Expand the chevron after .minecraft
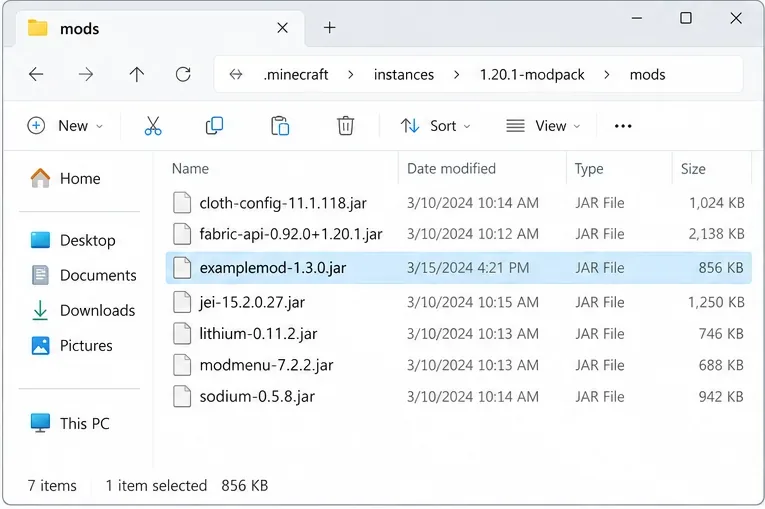Viewport: 765px width, 509px height. [x=351, y=75]
